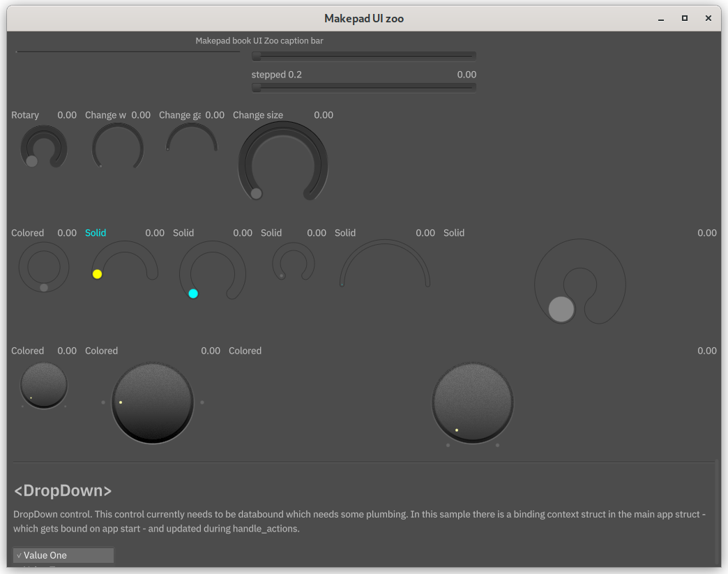The image size is (728, 574).
Task: Click the yellow handle on the Solid knob
Action: click(x=97, y=274)
